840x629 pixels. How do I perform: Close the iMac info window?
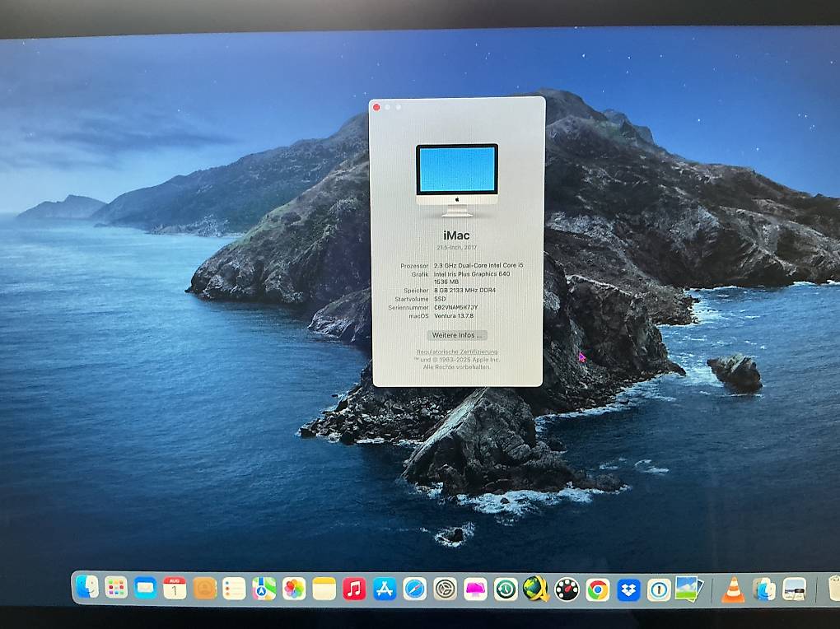[376, 107]
